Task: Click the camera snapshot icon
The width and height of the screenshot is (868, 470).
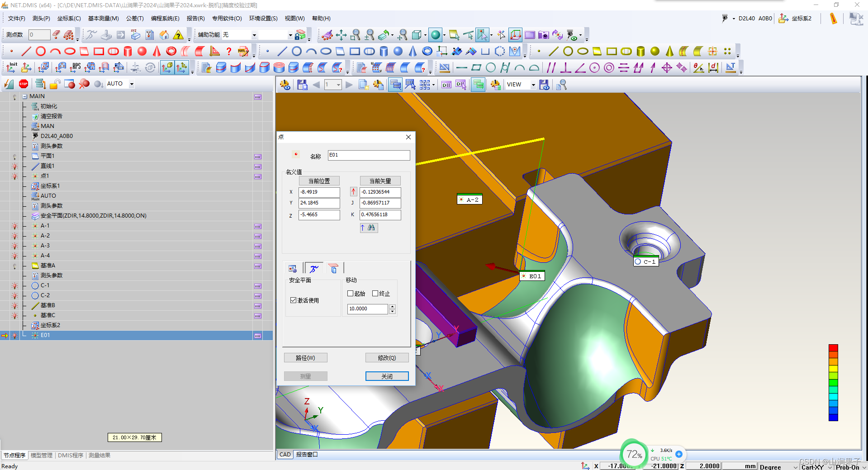Action: click(x=543, y=35)
